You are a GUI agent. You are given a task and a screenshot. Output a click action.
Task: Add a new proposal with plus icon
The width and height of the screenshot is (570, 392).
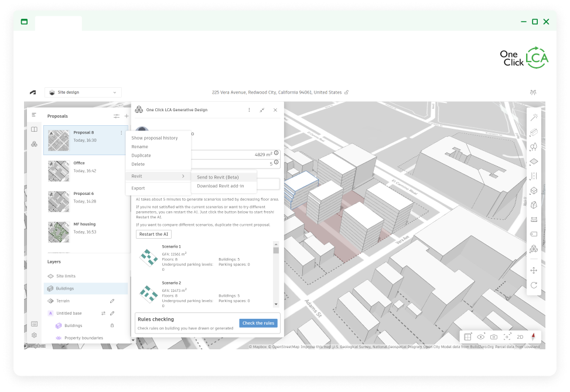[x=127, y=116]
